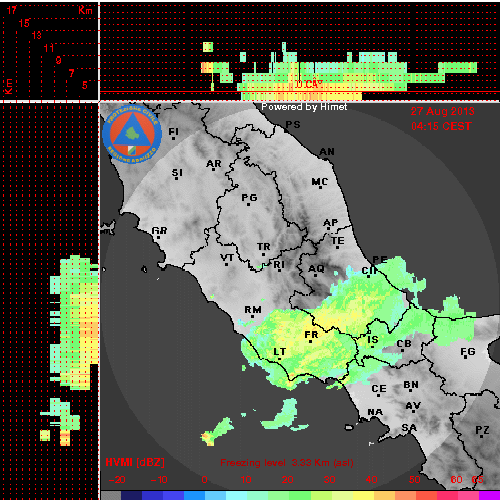500x500 pixels.
Task: Click the 'SA' city label
Action: 409,427
